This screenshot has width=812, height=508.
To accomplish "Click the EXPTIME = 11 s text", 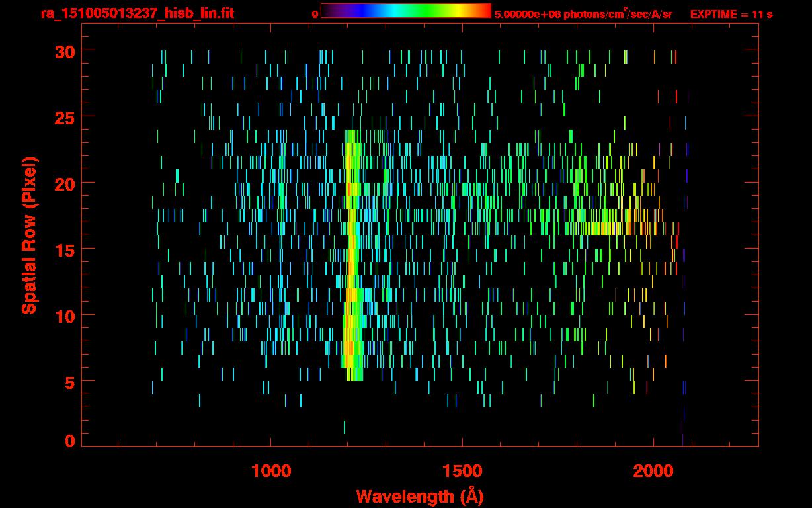I will click(x=731, y=14).
